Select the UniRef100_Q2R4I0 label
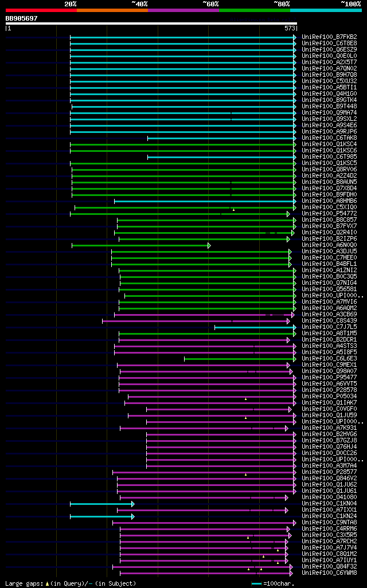 pos(330,233)
